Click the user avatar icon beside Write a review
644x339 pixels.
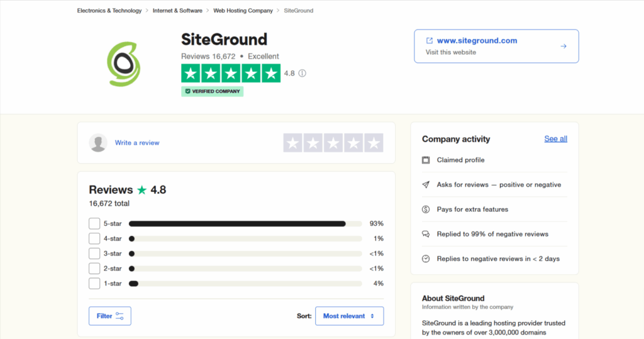(98, 143)
